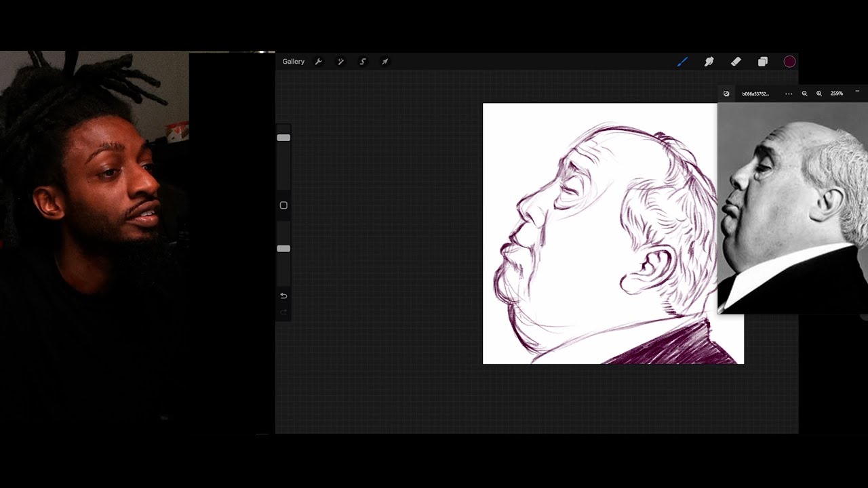Open the Layers panel

point(762,62)
